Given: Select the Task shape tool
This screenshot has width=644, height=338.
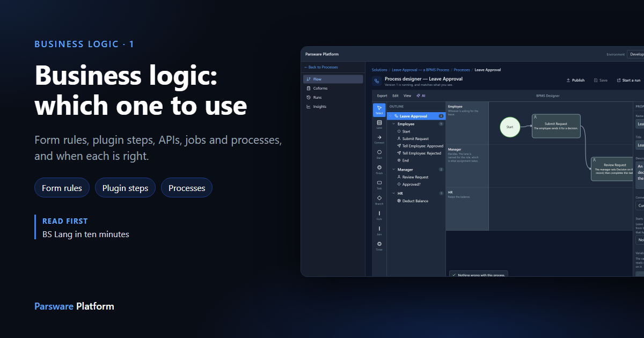Looking at the screenshot, I should pyautogui.click(x=379, y=185).
